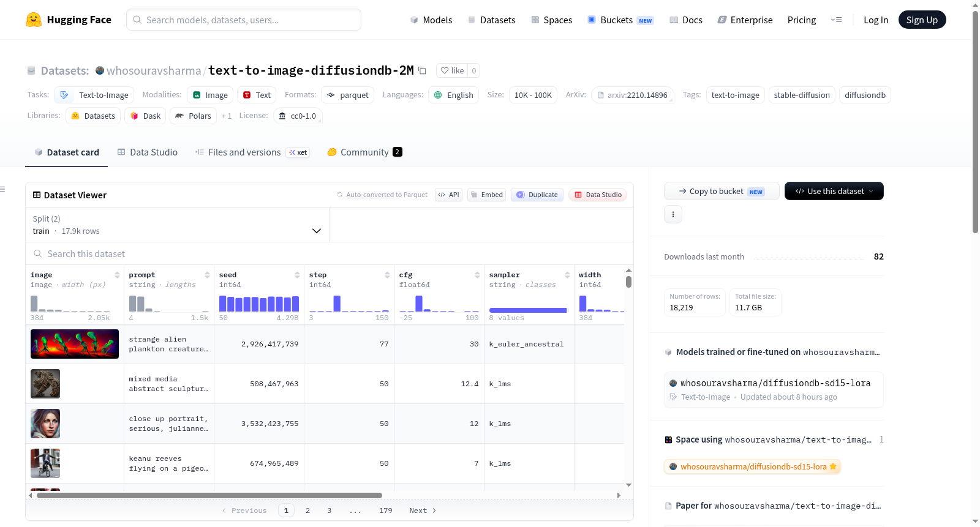Filter by the parquet format tag
The image size is (980, 527).
pyautogui.click(x=348, y=95)
